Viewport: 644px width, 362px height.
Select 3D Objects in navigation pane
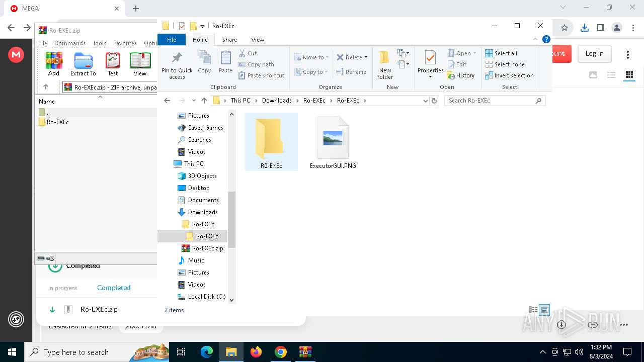click(x=197, y=176)
